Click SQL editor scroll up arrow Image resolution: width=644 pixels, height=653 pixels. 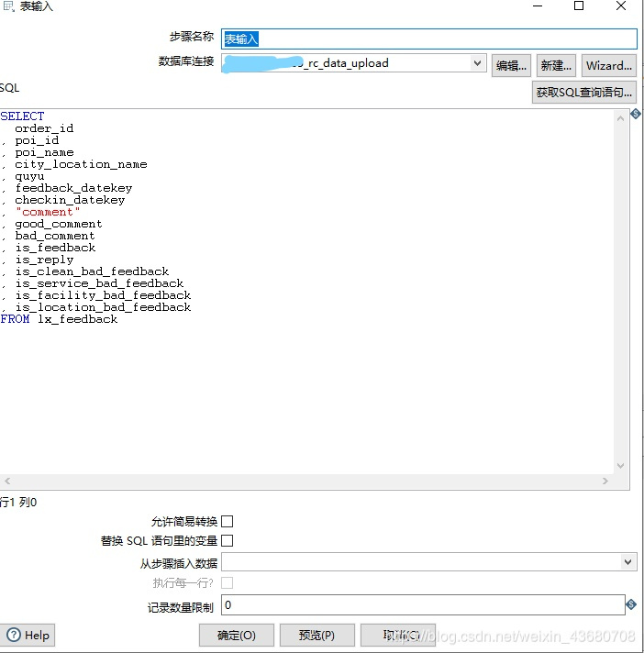click(x=620, y=118)
